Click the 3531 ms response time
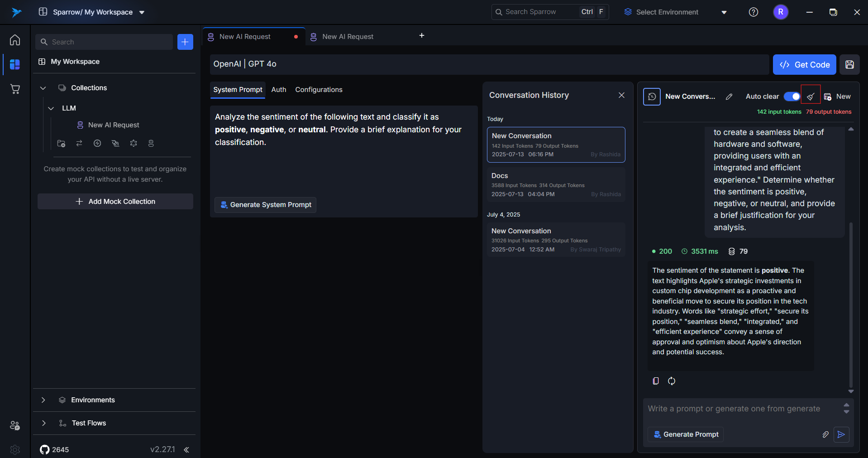868x458 pixels. [x=700, y=251]
